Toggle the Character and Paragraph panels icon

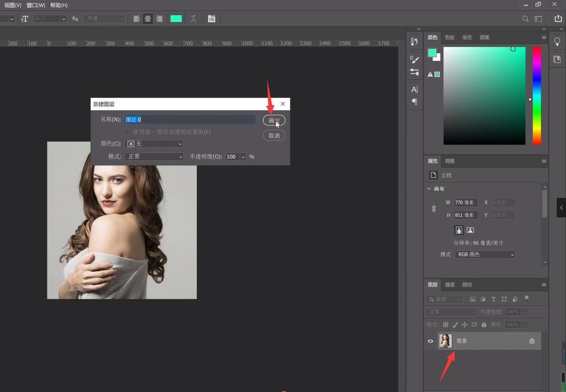point(212,19)
